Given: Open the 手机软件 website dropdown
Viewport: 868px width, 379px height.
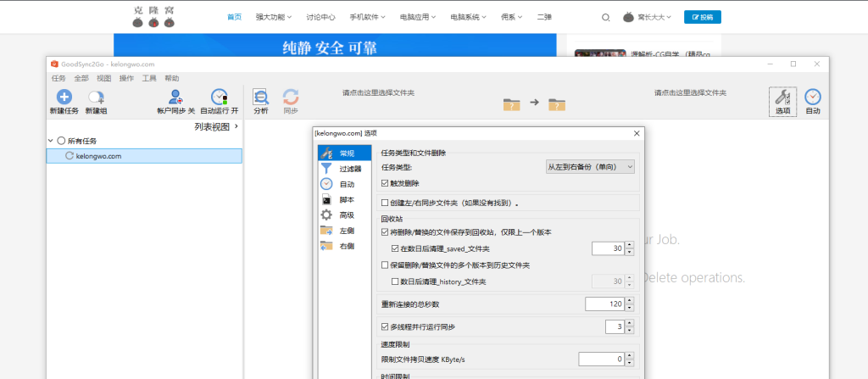Looking at the screenshot, I should (x=368, y=17).
